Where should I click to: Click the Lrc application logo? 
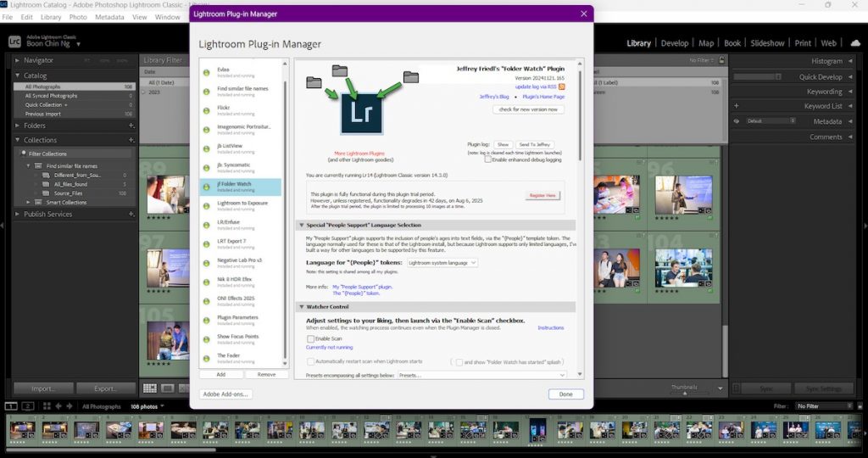tap(14, 41)
